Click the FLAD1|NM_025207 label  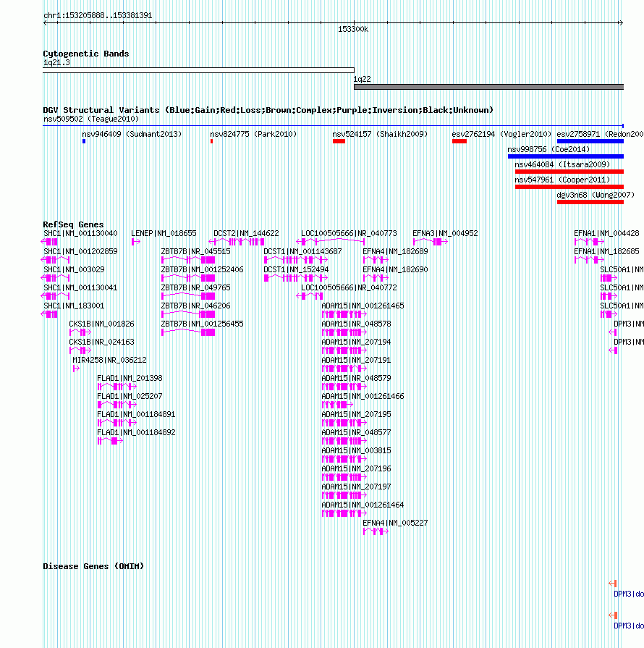click(x=130, y=396)
